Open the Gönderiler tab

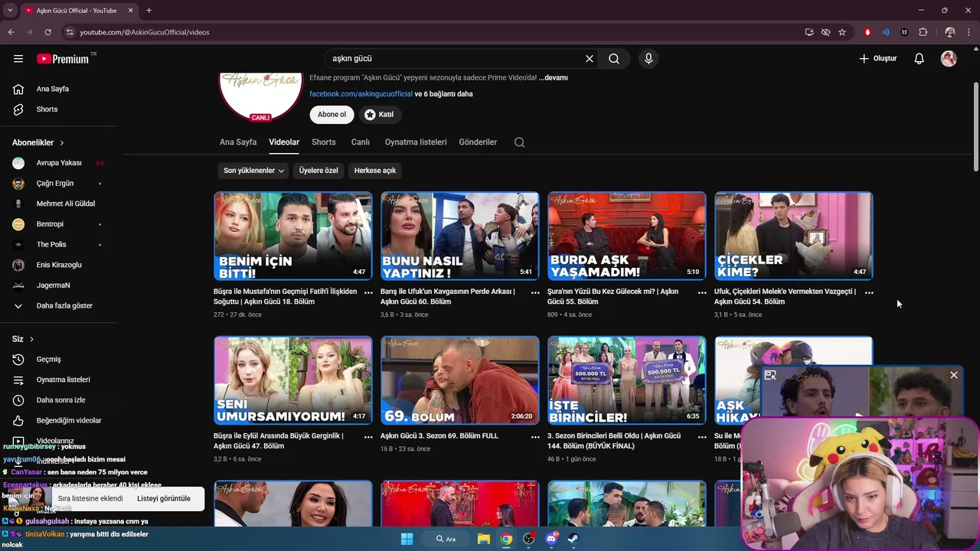point(478,142)
